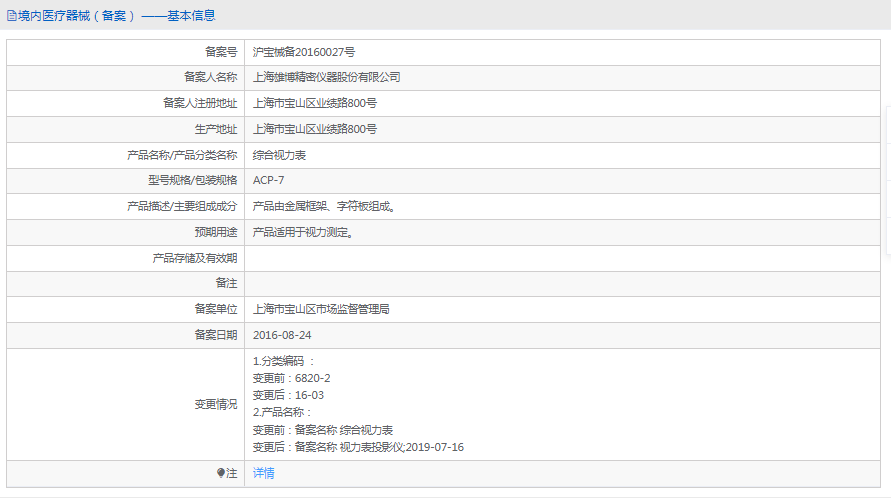Click the line 2.产品名称：
The height and width of the screenshot is (498, 891).
tap(282, 412)
